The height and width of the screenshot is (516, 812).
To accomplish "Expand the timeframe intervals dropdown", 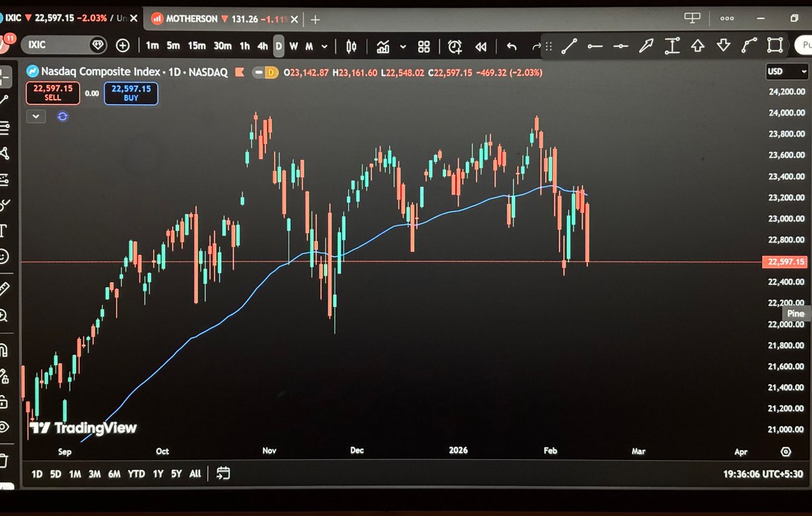I will 325,47.
